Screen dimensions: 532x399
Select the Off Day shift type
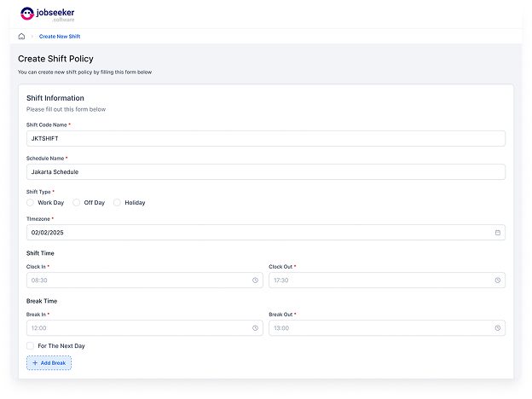point(77,203)
